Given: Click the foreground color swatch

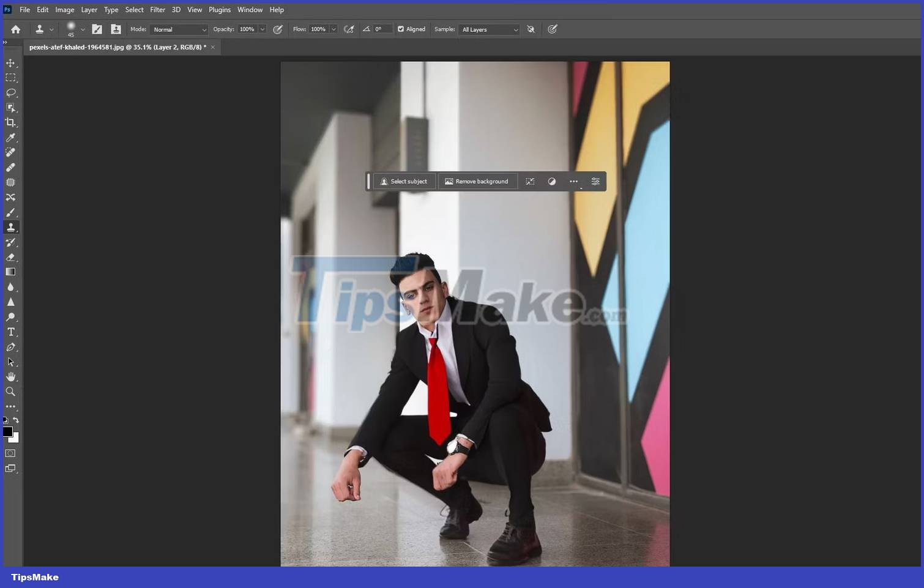Looking at the screenshot, I should tap(7, 433).
